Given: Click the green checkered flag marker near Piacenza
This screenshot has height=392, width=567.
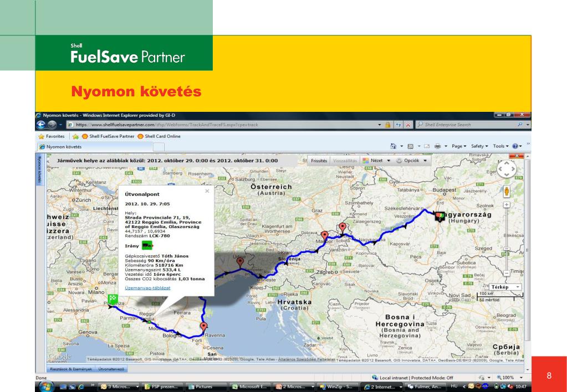Looking at the screenshot, I should click(x=113, y=299).
